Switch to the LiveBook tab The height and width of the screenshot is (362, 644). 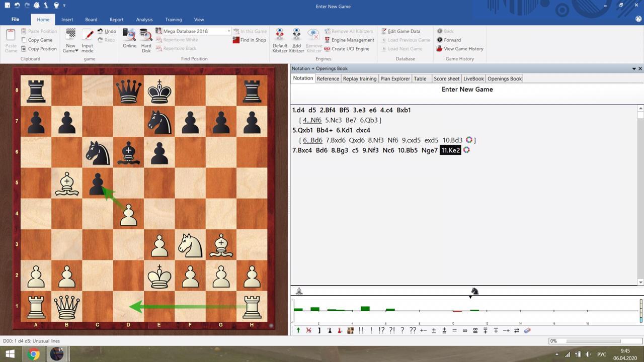click(x=473, y=78)
